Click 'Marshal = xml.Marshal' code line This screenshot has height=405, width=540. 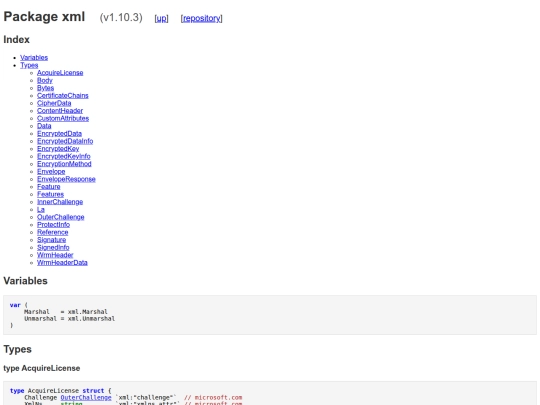pos(66,312)
